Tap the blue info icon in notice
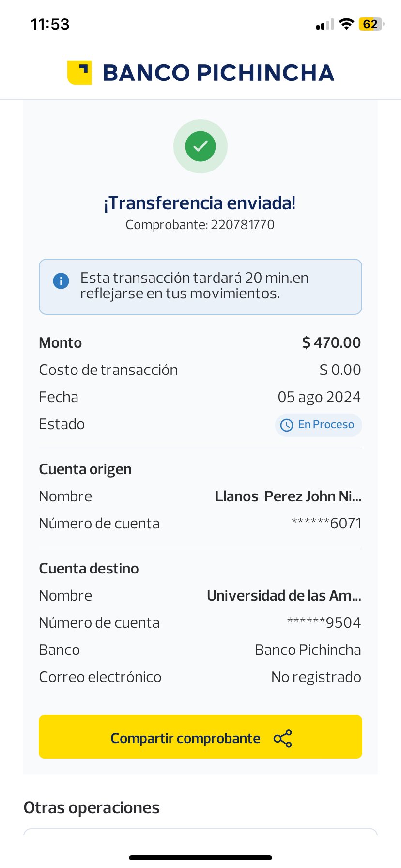Viewport: 401px width, 868px height. click(61, 281)
